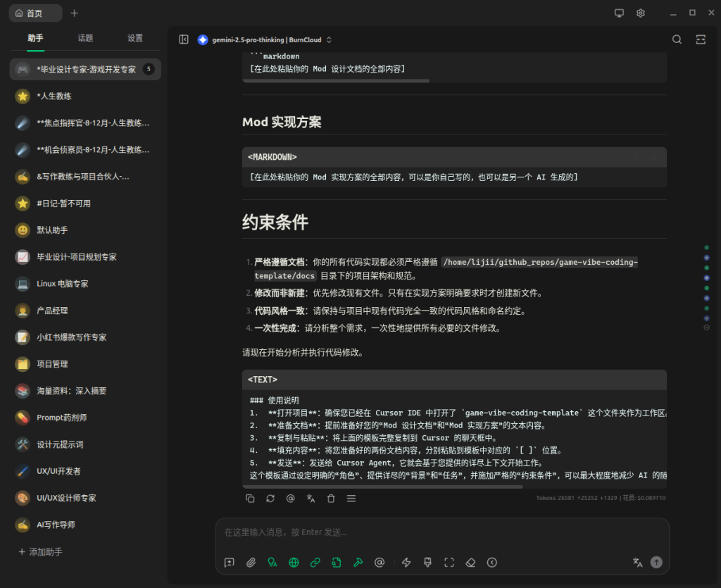The height and width of the screenshot is (588, 721).
Task: Click the gamepad avatar of 毕业设计专家-游戏开发专家
Action: click(x=23, y=70)
